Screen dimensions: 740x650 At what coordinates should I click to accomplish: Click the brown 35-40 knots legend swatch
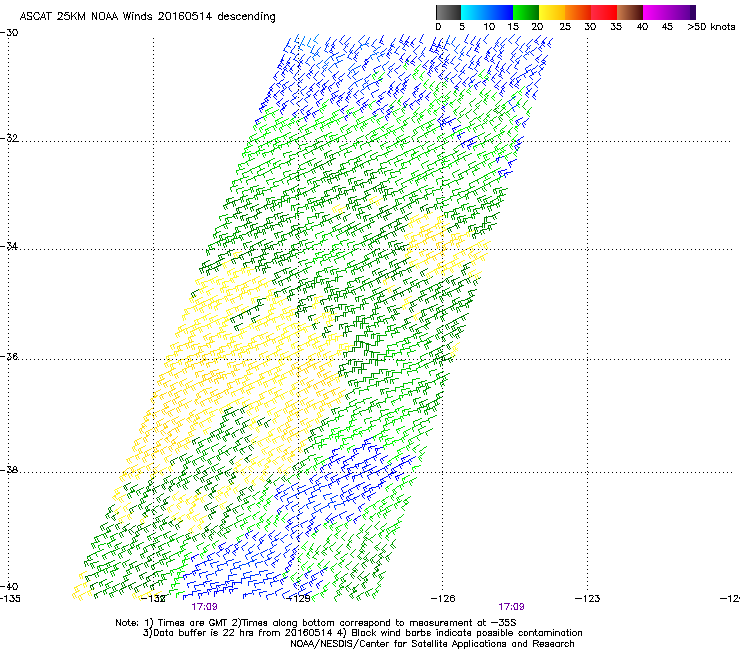630,12
